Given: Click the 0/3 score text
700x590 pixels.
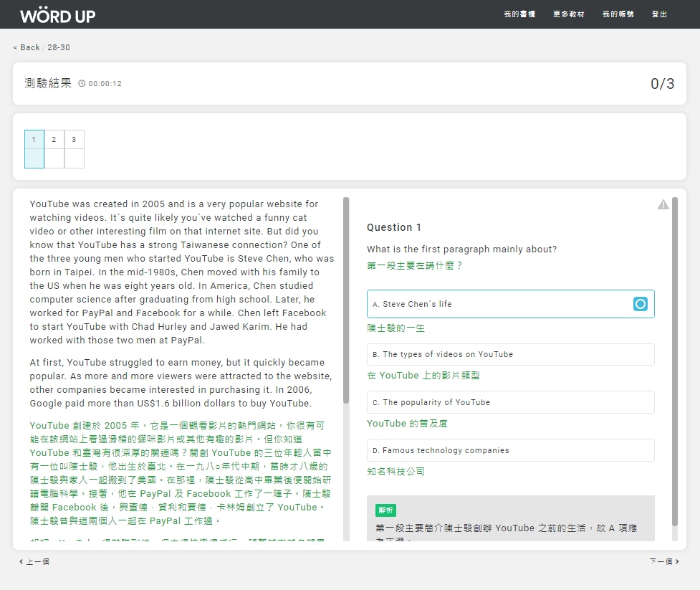Looking at the screenshot, I should pyautogui.click(x=663, y=84).
